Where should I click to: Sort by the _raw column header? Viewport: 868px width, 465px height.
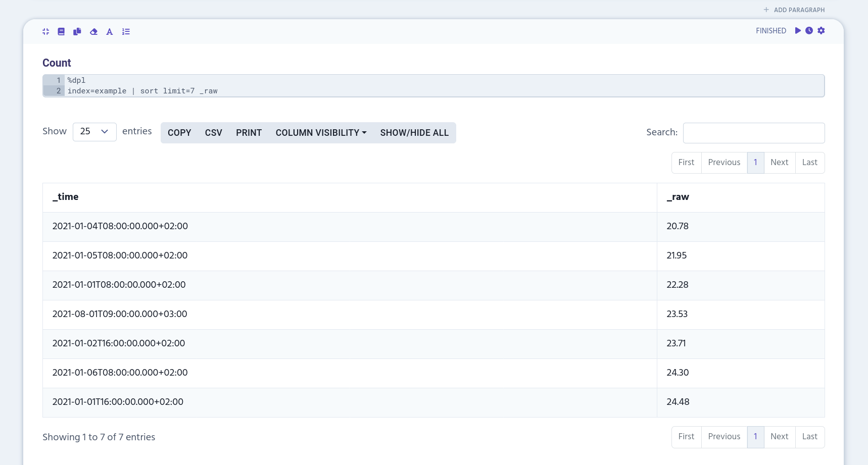(741, 197)
